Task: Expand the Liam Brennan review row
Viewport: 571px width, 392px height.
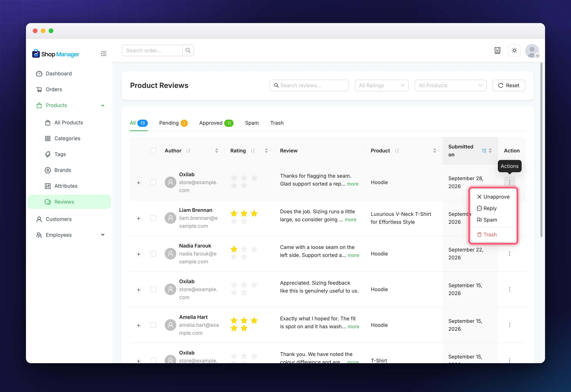Action: [x=139, y=219]
